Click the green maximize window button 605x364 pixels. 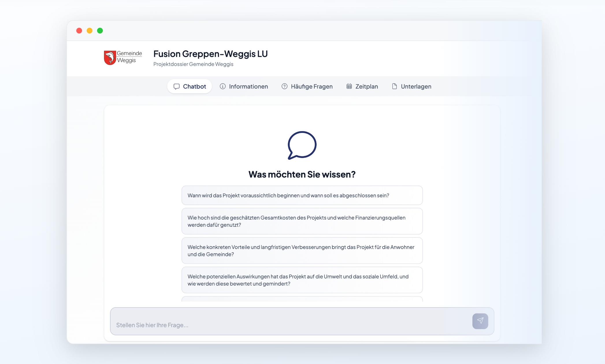pos(100,31)
